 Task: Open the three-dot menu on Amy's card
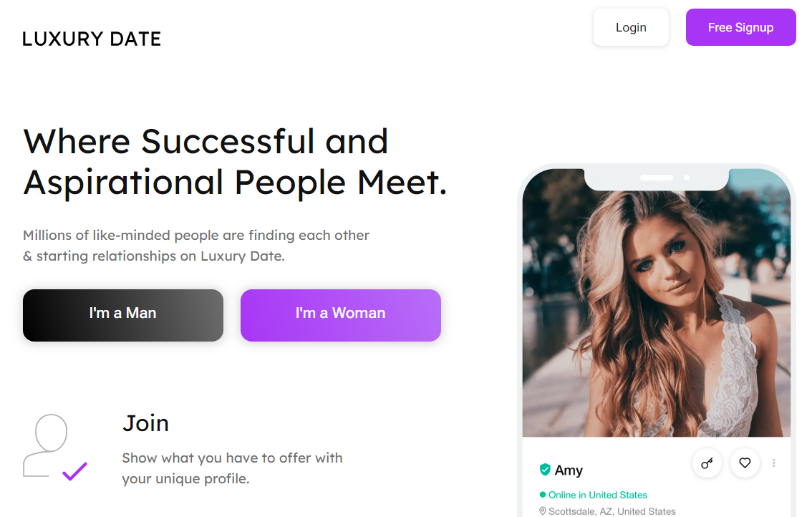774,463
